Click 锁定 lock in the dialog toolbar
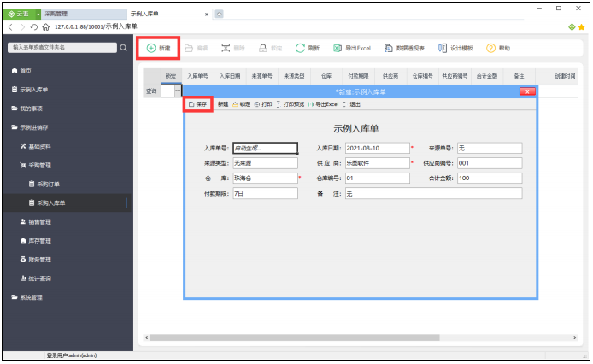 241,104
